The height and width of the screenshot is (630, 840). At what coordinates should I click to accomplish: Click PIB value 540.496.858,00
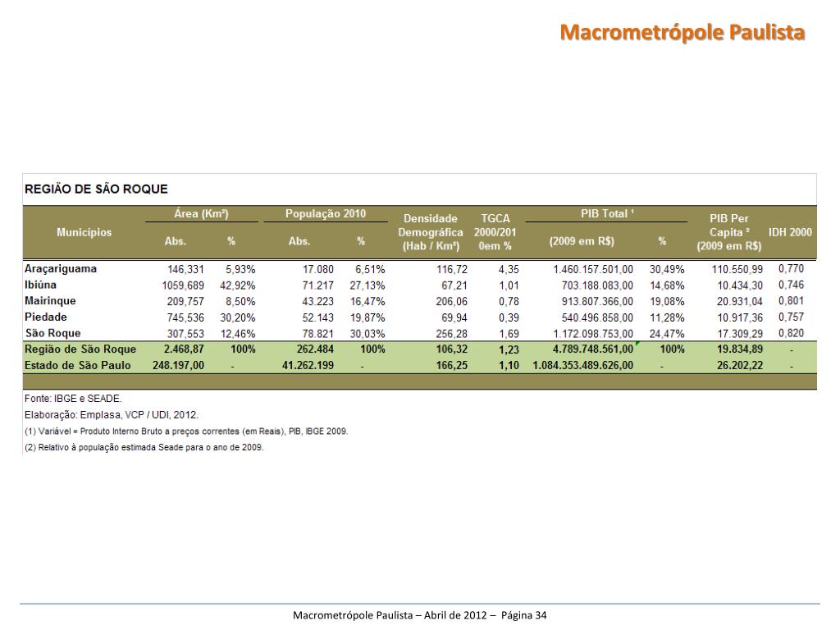pyautogui.click(x=597, y=317)
